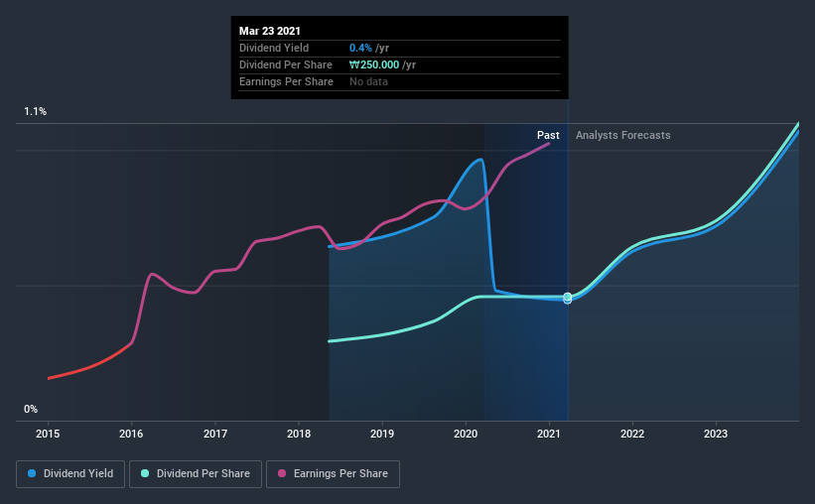Click the 'Mar 23 2021' tooltip date
The image size is (815, 504).
[270, 31]
